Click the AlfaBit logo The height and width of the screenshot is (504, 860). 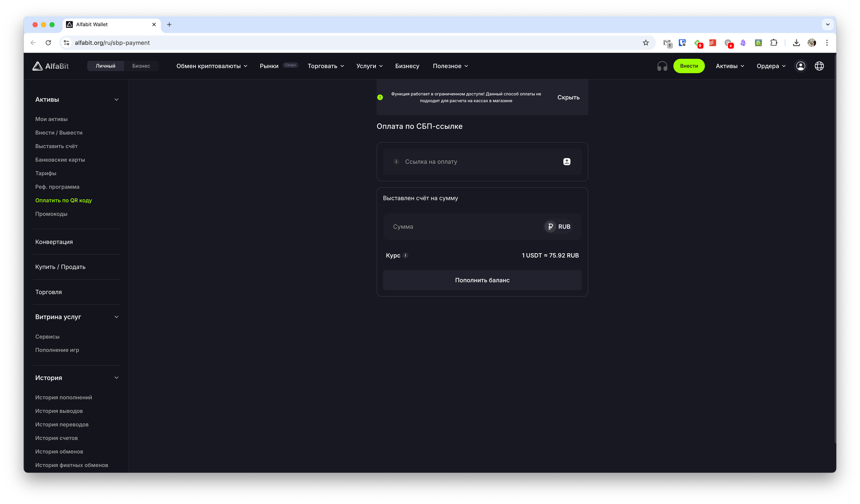click(x=51, y=66)
